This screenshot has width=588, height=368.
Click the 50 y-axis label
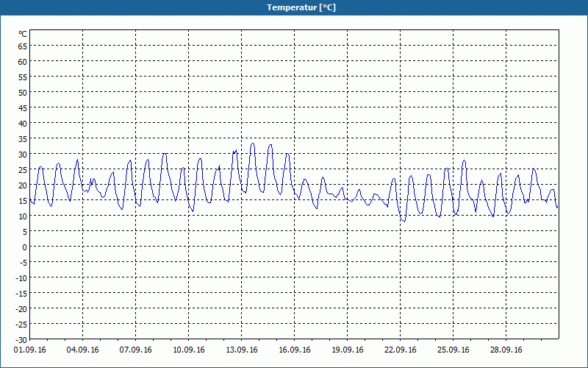[x=23, y=93]
